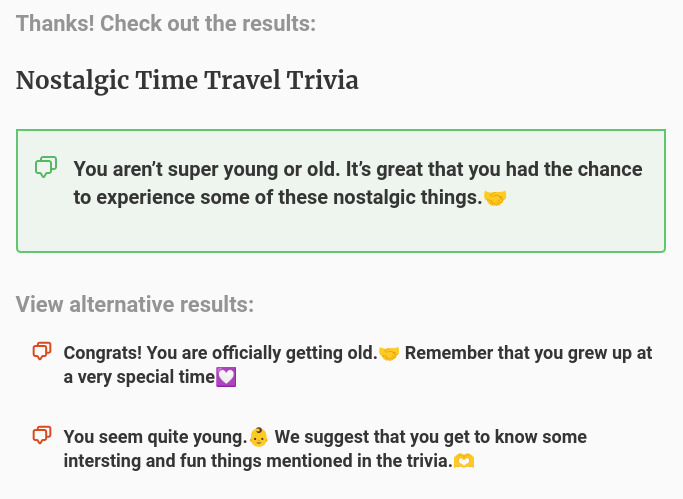Click red comment icon beside the Congrats result
This screenshot has height=499, width=683.
[41, 351]
